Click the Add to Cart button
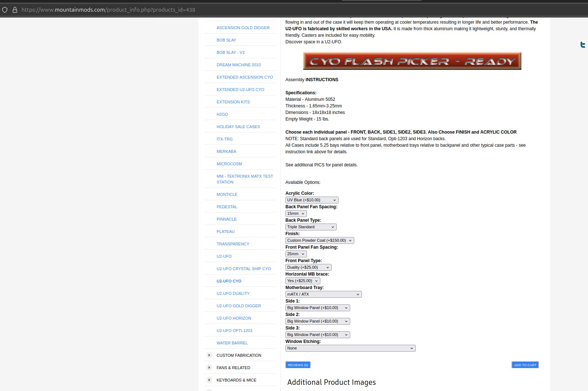Image resolution: width=588 pixels, height=391 pixels. click(x=525, y=365)
